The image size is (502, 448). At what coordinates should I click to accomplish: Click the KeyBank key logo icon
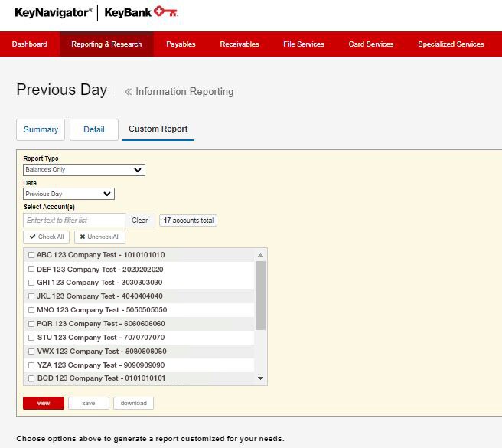pyautogui.click(x=165, y=11)
